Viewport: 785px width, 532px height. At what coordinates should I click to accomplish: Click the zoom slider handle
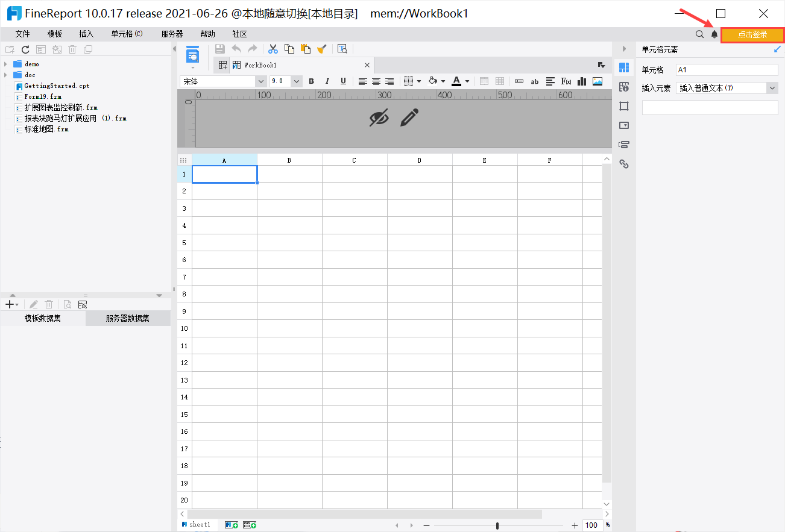497,525
